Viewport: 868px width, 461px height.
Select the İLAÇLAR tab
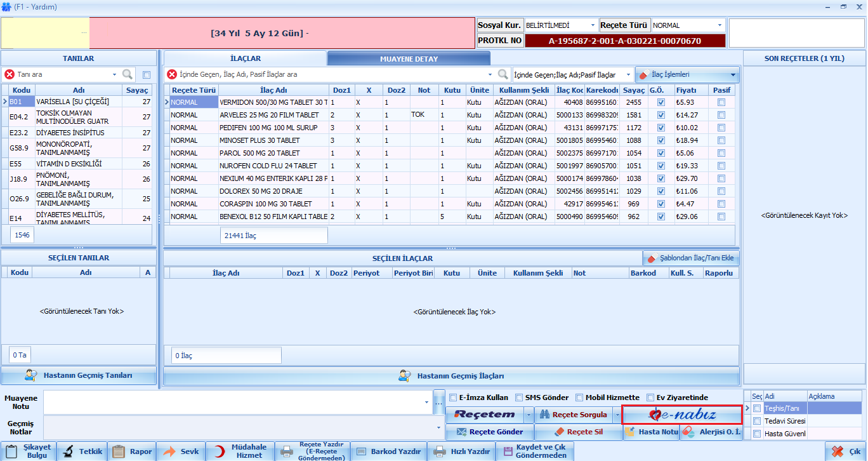pos(245,58)
